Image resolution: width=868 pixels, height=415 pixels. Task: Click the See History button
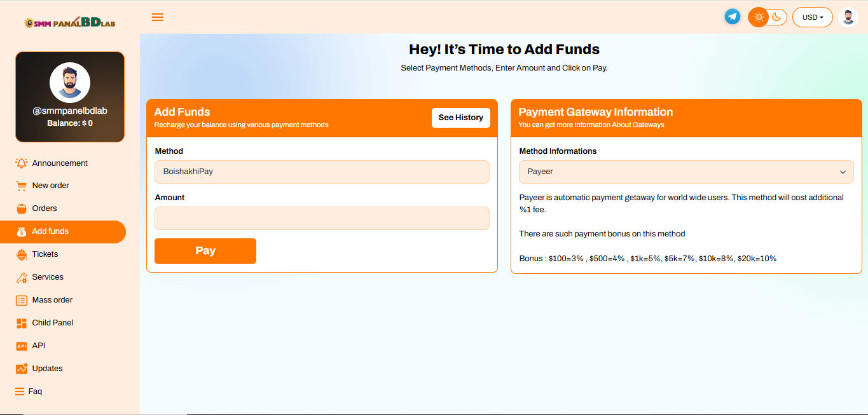(460, 118)
